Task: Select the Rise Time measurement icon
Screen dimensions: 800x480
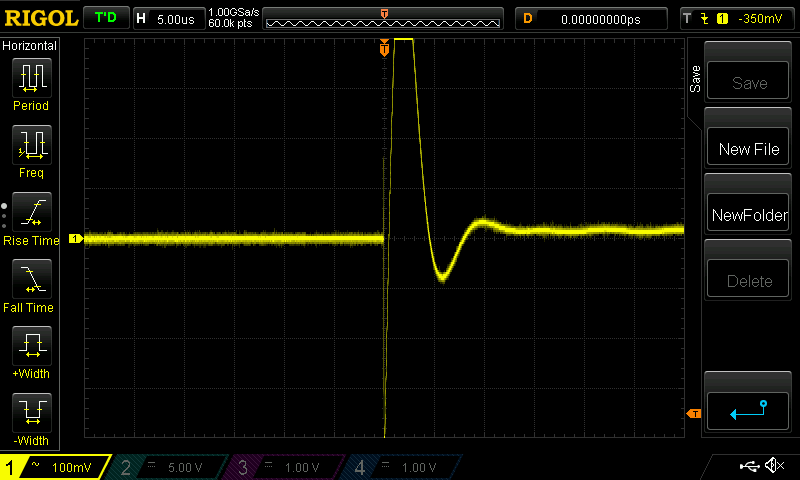Action: (x=32, y=212)
